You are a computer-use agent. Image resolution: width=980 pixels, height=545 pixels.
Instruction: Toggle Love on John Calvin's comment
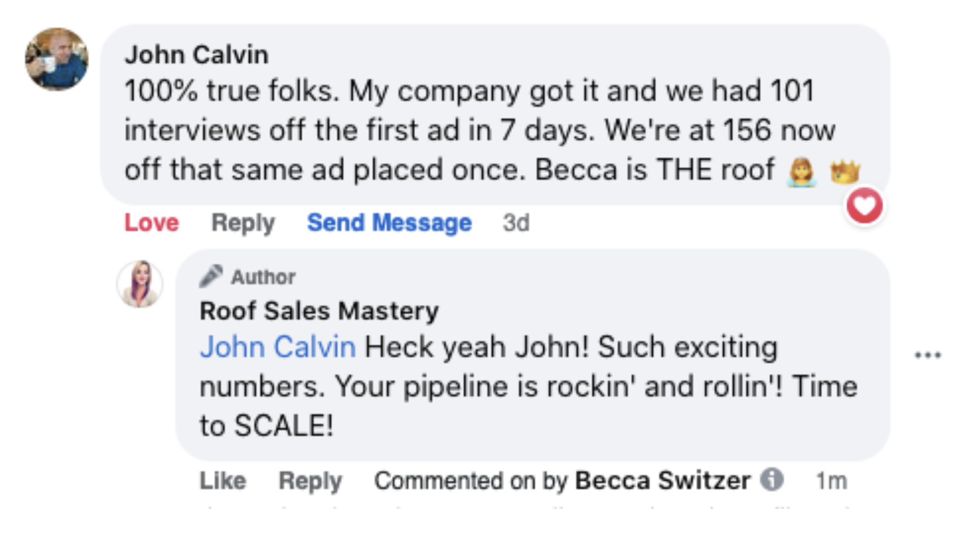pos(151,223)
